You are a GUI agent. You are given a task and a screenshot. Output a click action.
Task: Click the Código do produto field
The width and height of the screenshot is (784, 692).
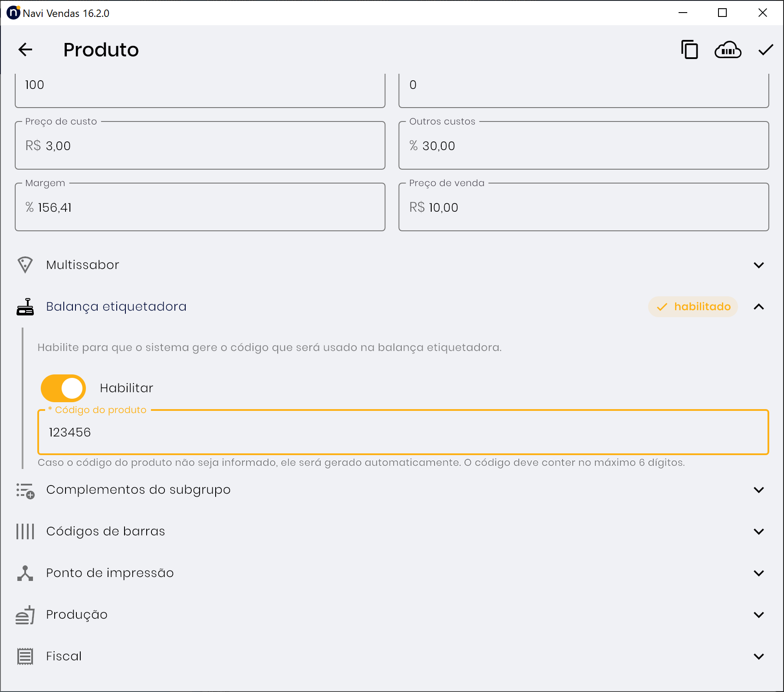click(403, 433)
